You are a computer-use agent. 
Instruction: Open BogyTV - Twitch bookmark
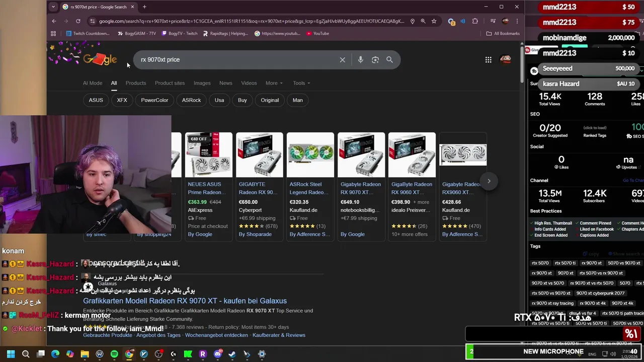[180, 34]
